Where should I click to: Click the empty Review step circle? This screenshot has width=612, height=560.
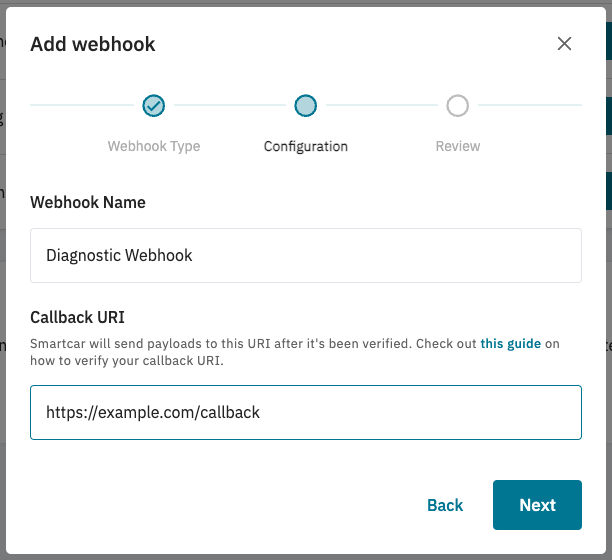pyautogui.click(x=457, y=106)
